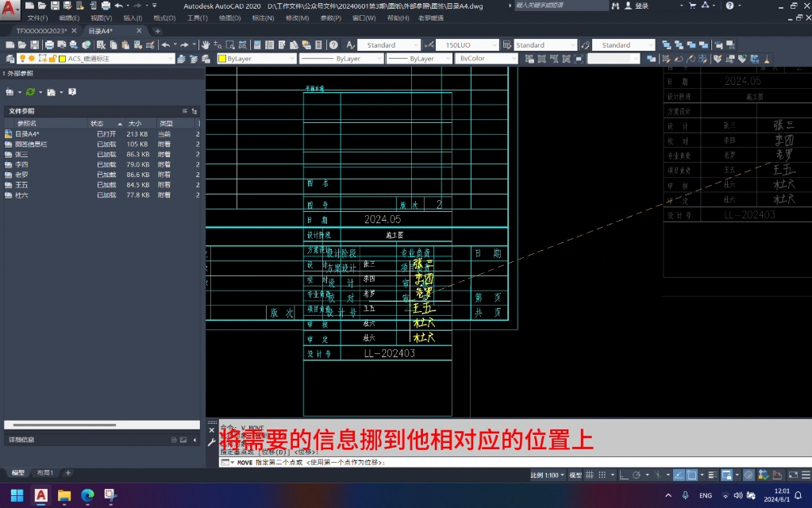
Task: Toggle grid display in the status bar
Action: click(x=589, y=475)
